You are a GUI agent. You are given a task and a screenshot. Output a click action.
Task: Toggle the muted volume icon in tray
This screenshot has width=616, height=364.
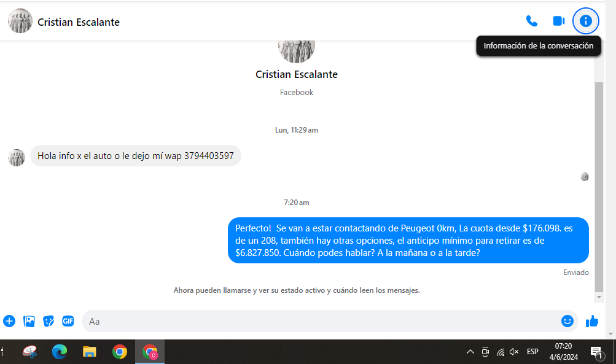515,352
